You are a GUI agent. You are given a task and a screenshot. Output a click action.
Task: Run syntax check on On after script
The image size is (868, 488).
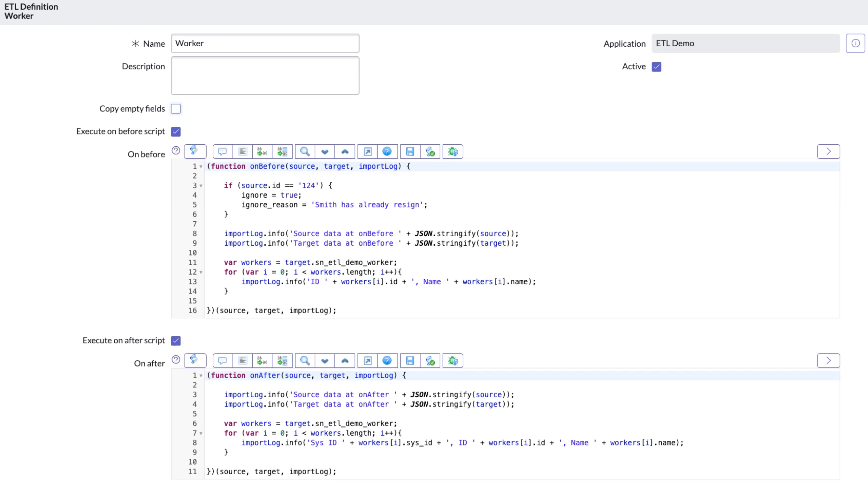click(x=430, y=361)
